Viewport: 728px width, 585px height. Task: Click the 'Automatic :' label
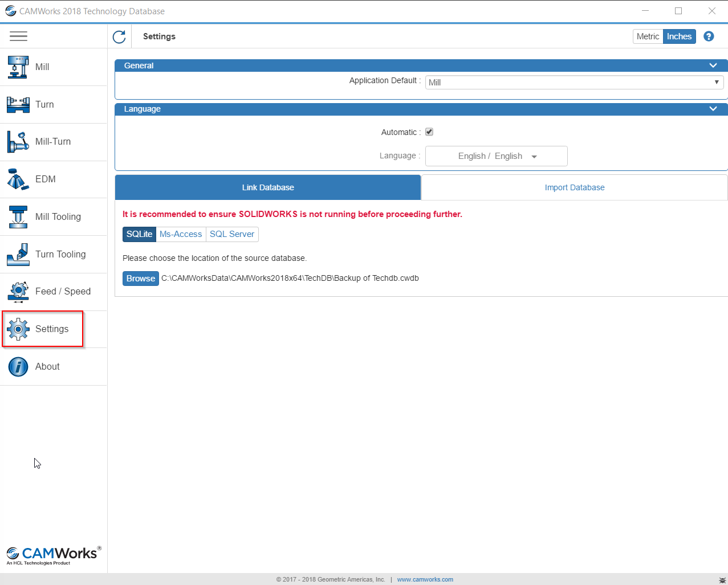(x=401, y=132)
